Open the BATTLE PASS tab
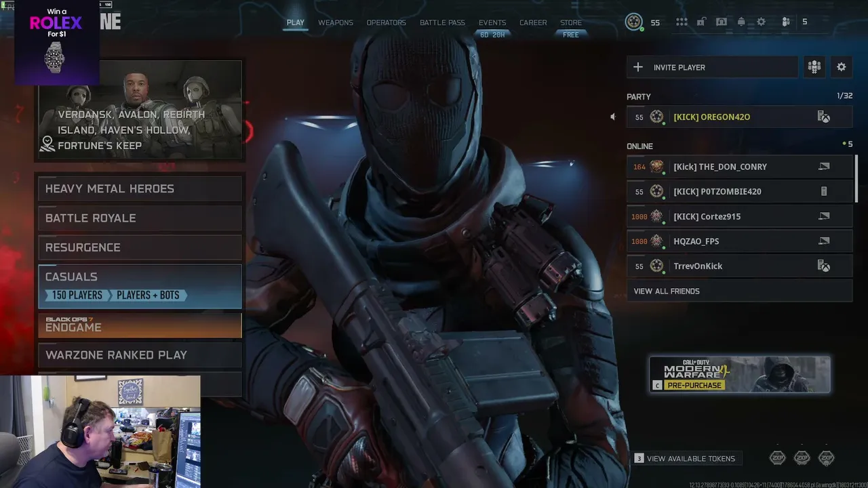This screenshot has width=868, height=488. click(x=442, y=22)
